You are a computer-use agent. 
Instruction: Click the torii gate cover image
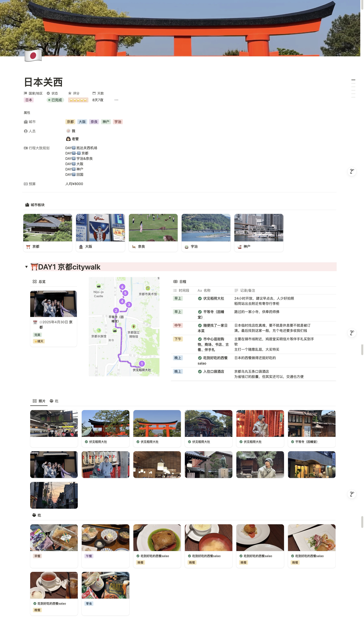tap(180, 28)
